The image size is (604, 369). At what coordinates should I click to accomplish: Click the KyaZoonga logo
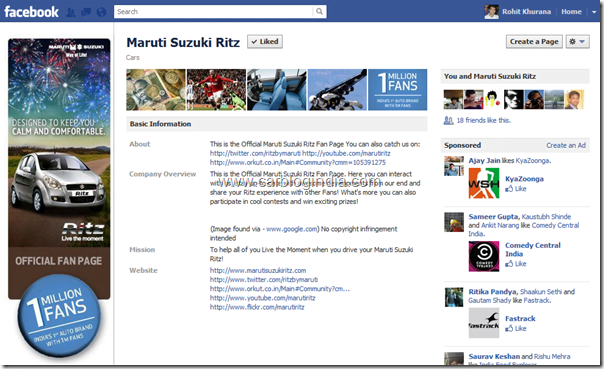click(484, 183)
